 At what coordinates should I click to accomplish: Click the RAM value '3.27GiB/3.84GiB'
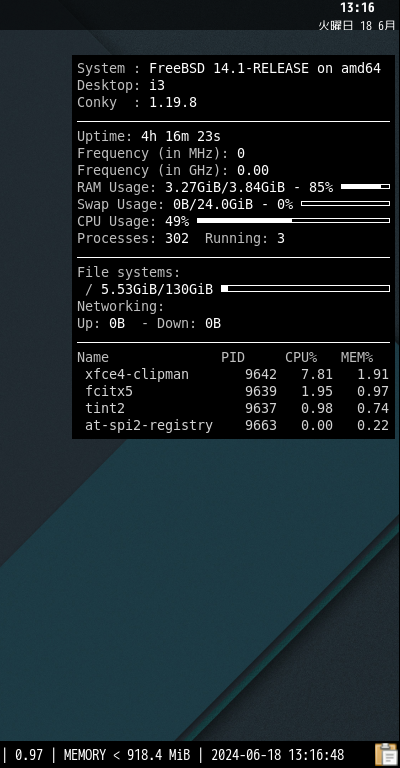(225, 188)
